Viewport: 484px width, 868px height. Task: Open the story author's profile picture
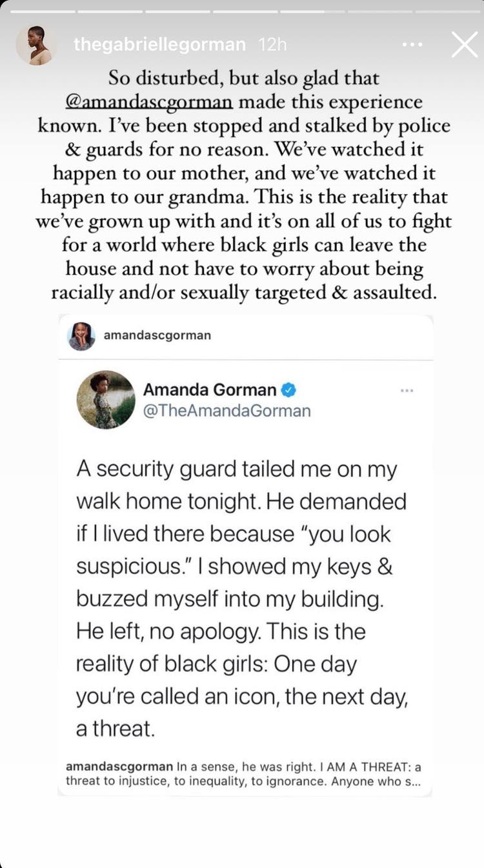(34, 45)
